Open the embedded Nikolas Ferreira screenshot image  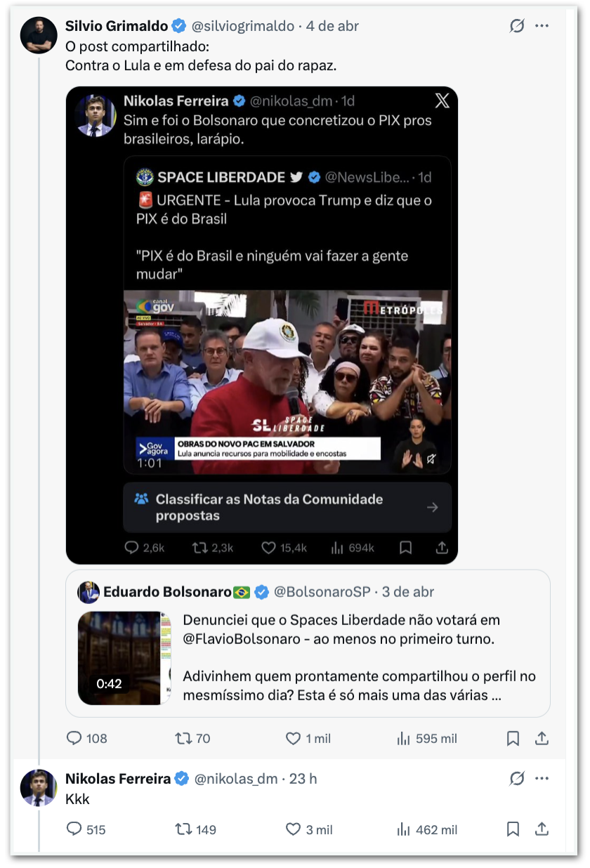click(x=261, y=324)
